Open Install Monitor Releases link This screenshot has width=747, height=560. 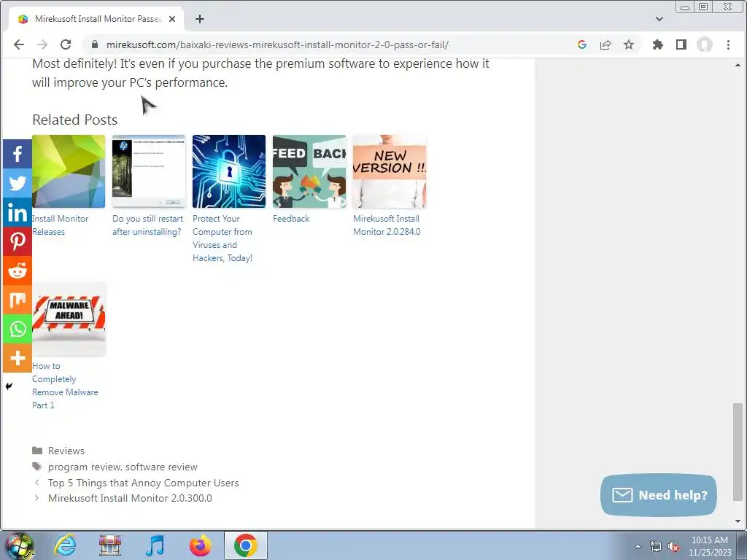coord(61,225)
